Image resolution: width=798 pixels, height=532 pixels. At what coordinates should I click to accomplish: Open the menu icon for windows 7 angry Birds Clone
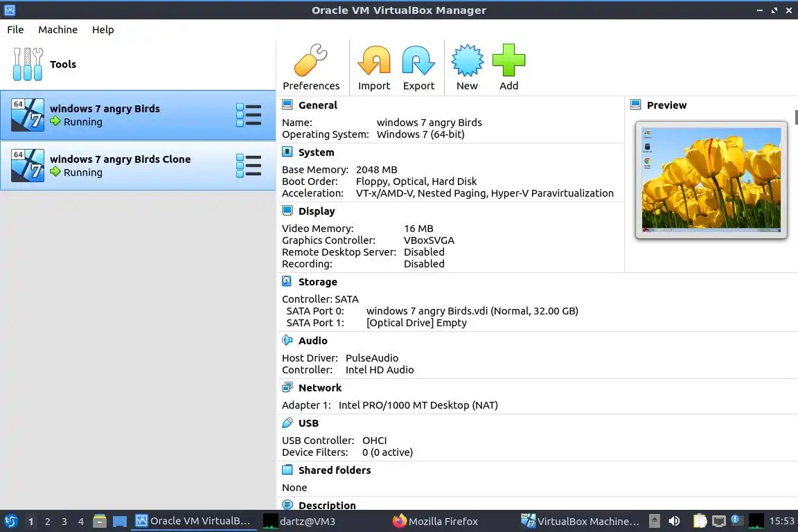point(249,166)
